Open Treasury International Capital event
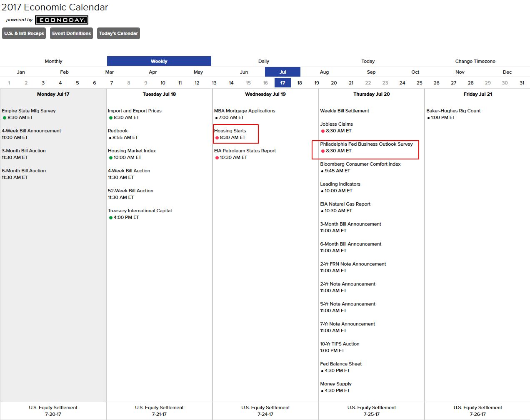The image size is (530, 420). coord(140,211)
